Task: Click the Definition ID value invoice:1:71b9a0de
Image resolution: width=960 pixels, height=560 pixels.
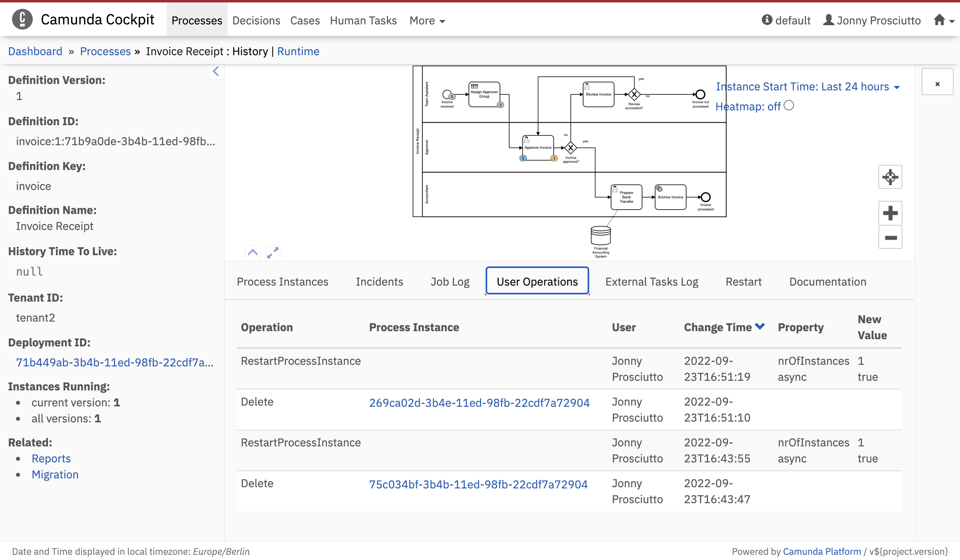Action: pos(116,141)
